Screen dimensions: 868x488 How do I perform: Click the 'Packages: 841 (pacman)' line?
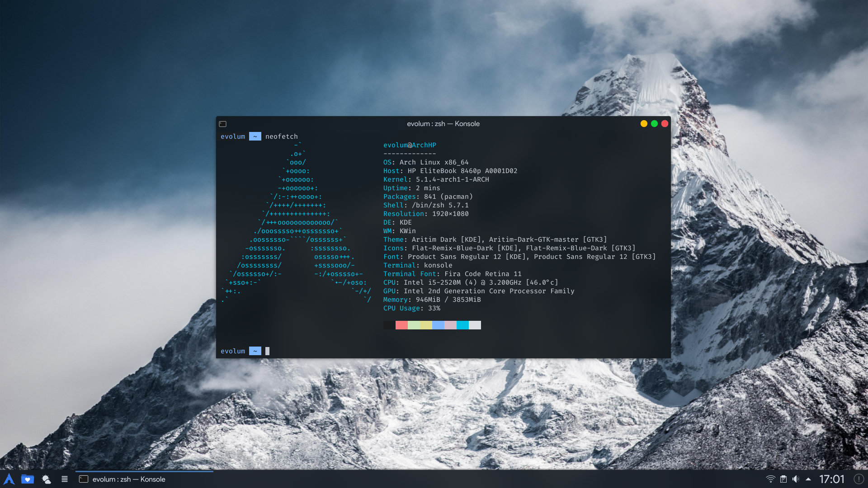click(428, 197)
